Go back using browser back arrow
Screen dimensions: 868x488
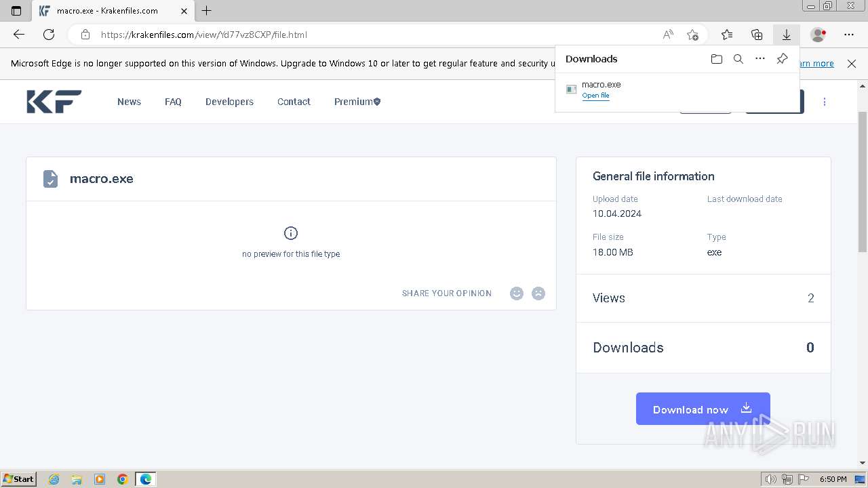click(19, 35)
